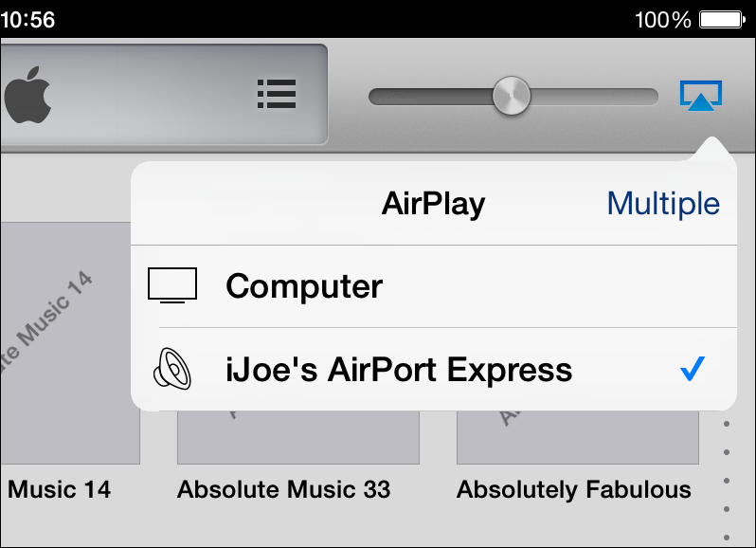The image size is (756, 548).
Task: Select iJoe's AirPort Express output
Action: pos(434,370)
